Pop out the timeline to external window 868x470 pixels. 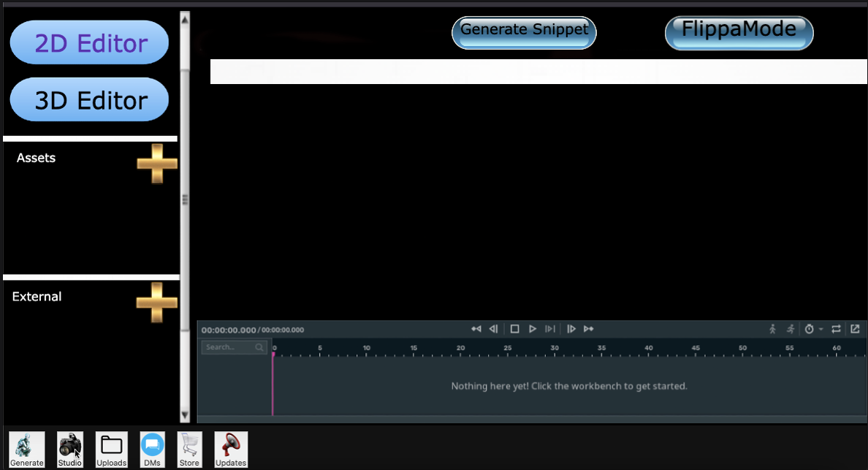click(856, 329)
